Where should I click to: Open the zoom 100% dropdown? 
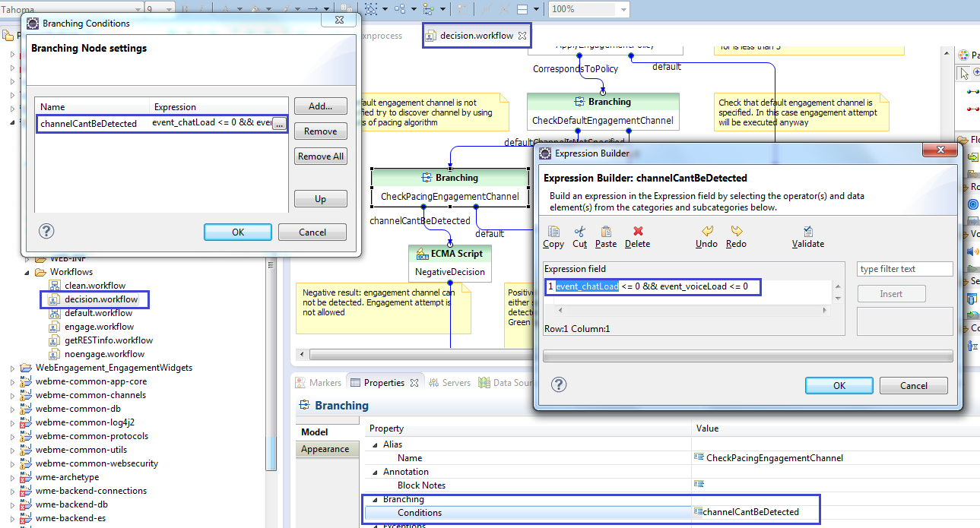coord(623,9)
